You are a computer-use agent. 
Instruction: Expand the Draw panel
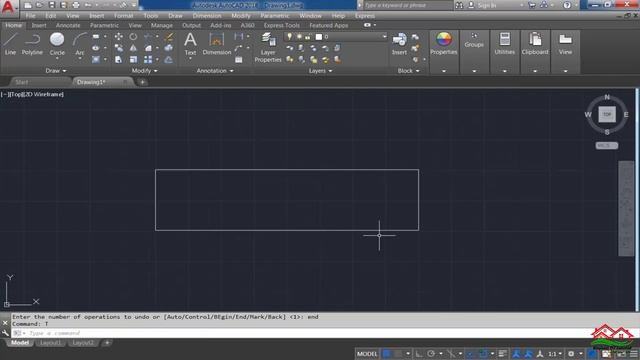(56, 71)
